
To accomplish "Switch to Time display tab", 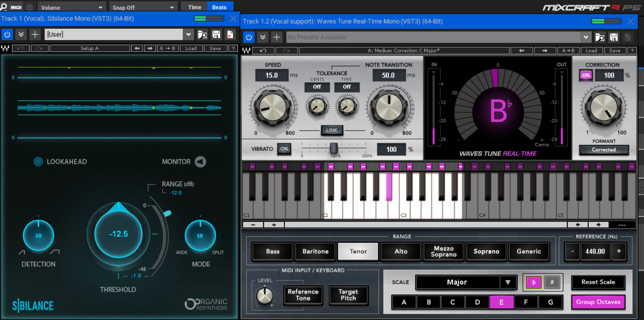I will tap(194, 7).
